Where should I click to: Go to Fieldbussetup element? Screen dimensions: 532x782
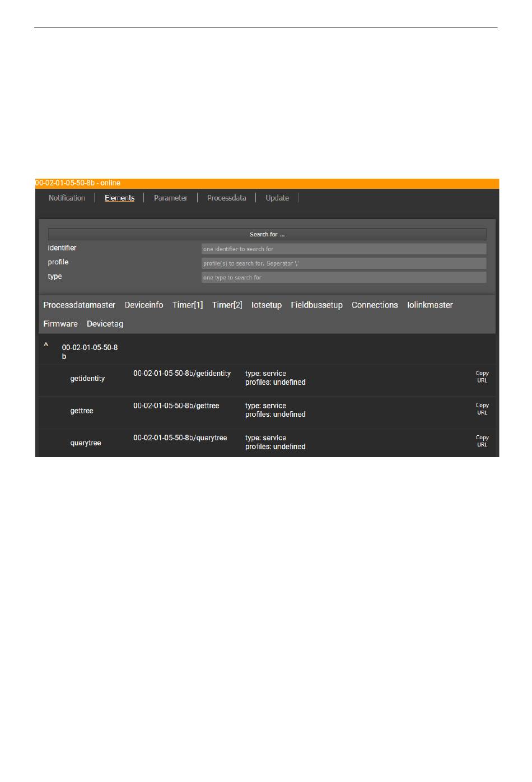pyautogui.click(x=316, y=305)
